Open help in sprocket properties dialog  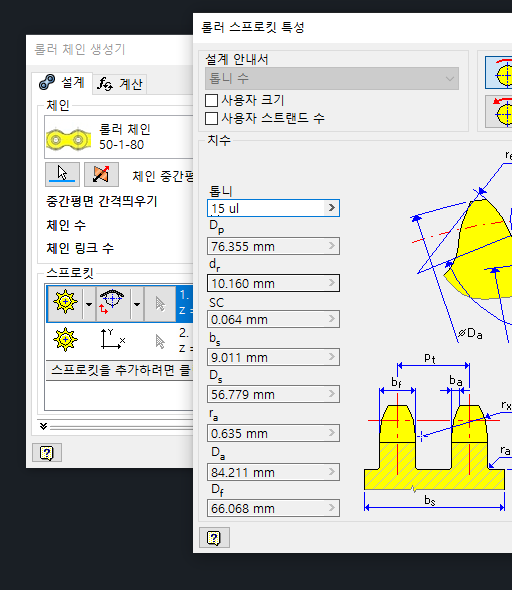click(214, 538)
